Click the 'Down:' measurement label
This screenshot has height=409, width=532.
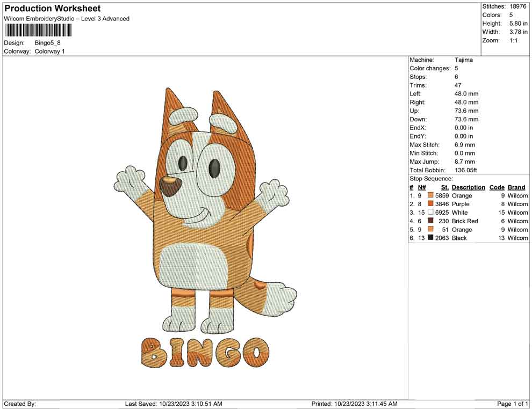coord(418,119)
